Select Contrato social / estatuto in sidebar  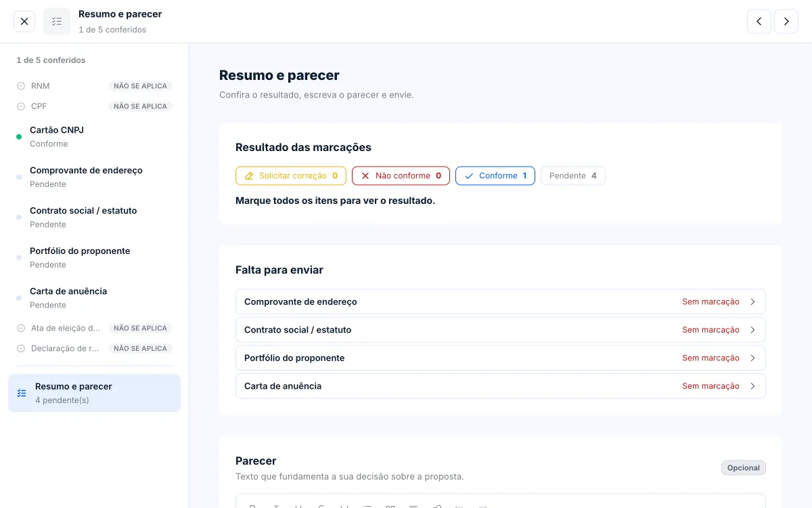tap(94, 217)
